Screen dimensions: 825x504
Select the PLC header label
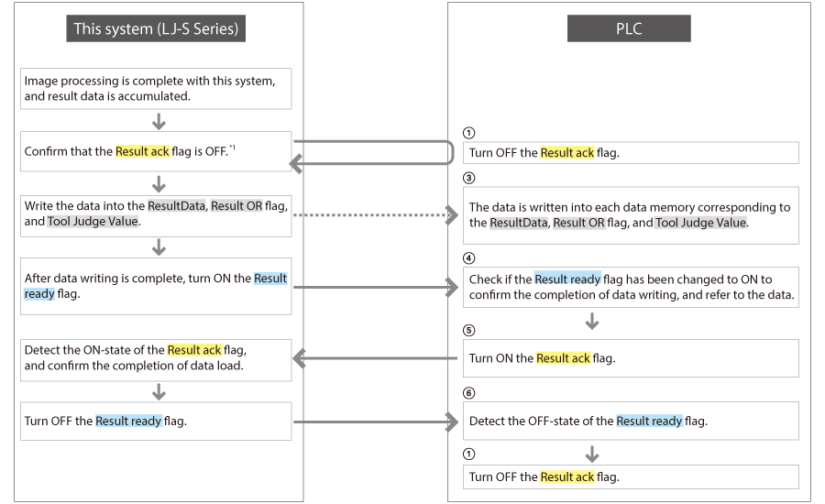point(628,29)
